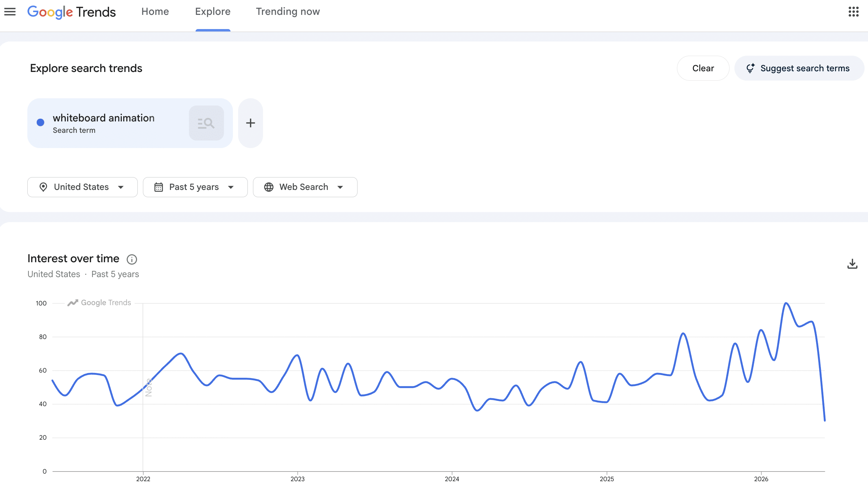Click the 2026 axis label
This screenshot has width=868, height=494.
tap(761, 479)
